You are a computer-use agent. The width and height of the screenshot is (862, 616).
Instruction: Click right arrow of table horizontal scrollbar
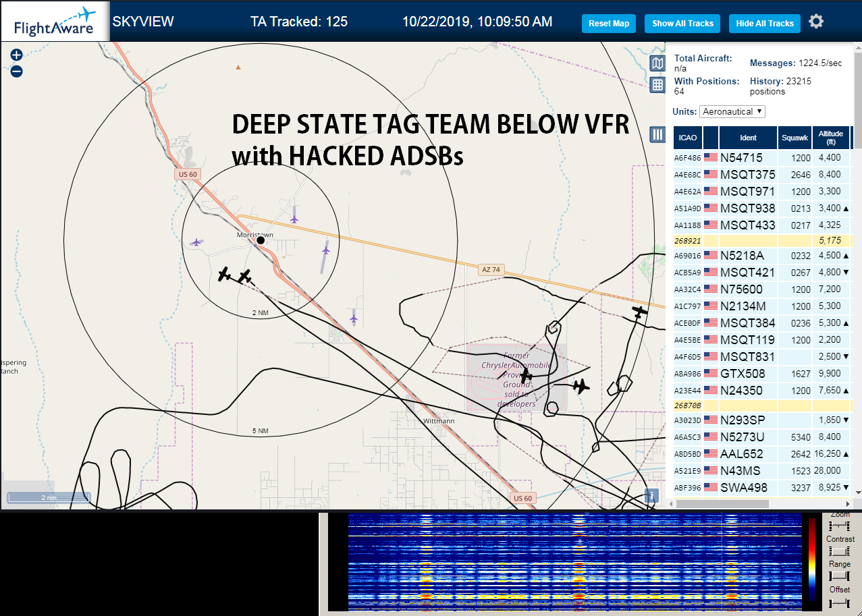(x=847, y=503)
